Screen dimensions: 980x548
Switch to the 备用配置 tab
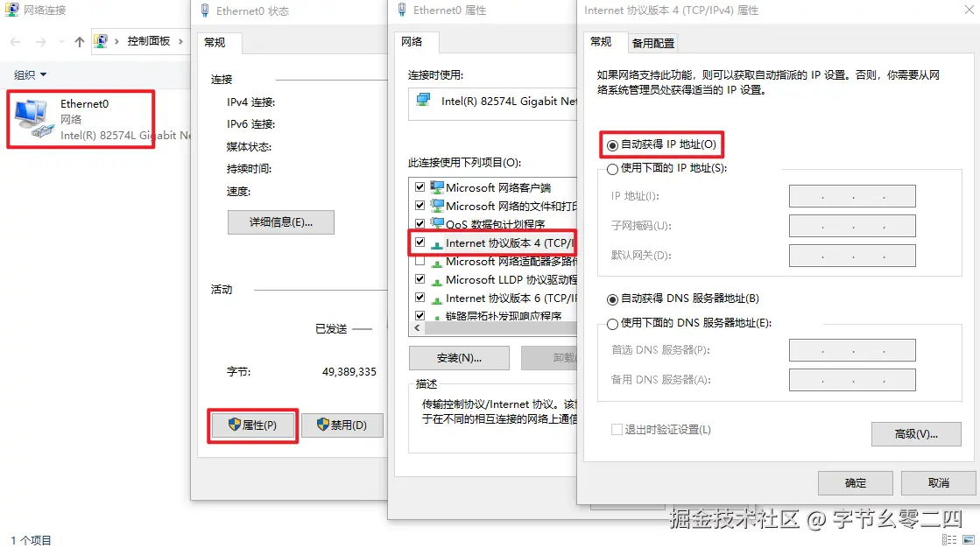pos(653,43)
